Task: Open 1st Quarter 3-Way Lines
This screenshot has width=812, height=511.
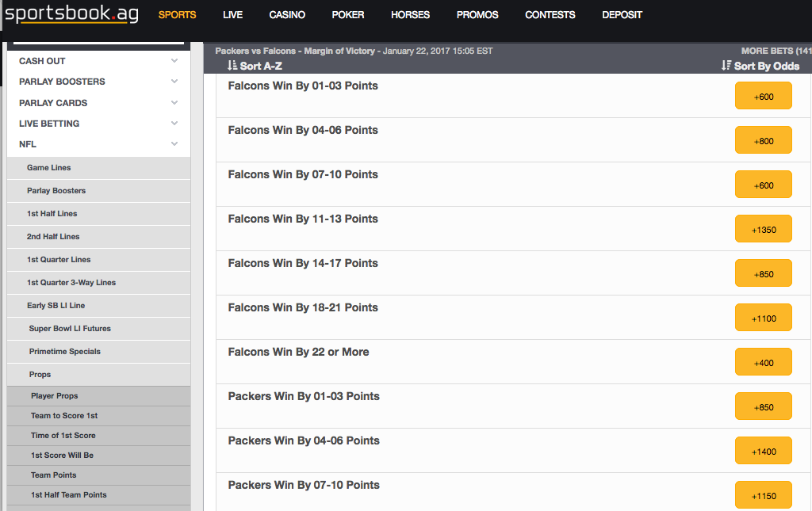Action: click(98, 282)
